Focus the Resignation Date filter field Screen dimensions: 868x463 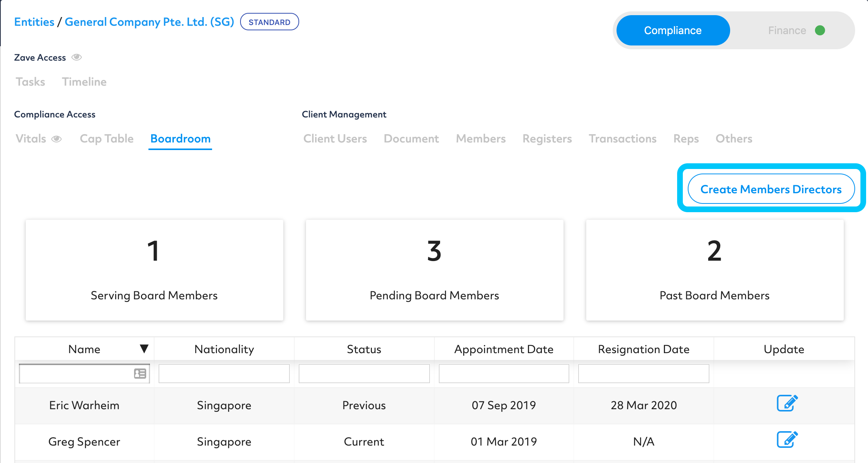643,374
